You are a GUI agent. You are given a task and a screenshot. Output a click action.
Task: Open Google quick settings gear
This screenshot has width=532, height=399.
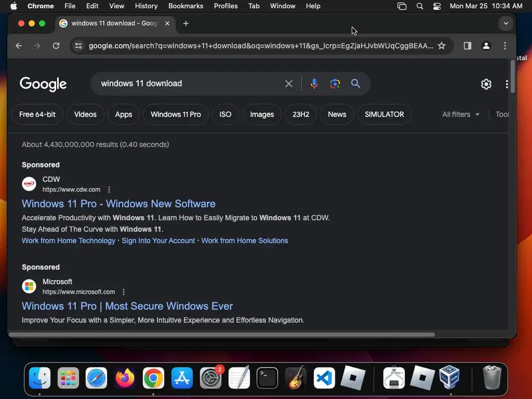(486, 84)
